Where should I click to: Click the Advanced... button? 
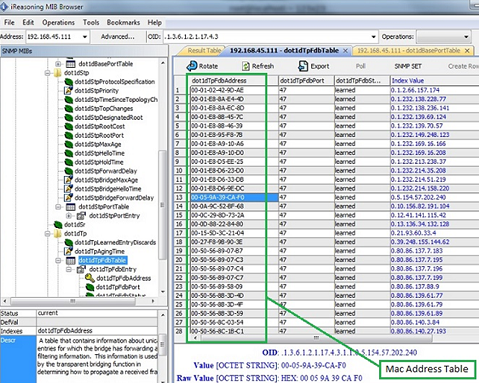tap(118, 37)
